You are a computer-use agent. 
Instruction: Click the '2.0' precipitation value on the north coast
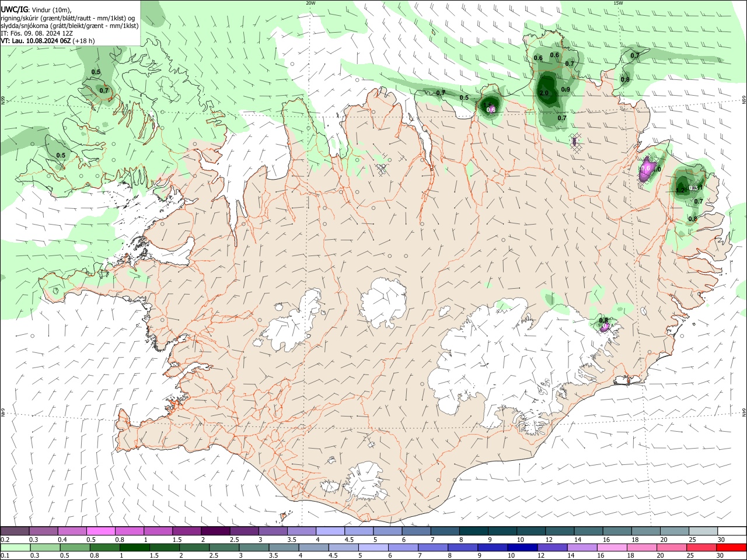544,93
